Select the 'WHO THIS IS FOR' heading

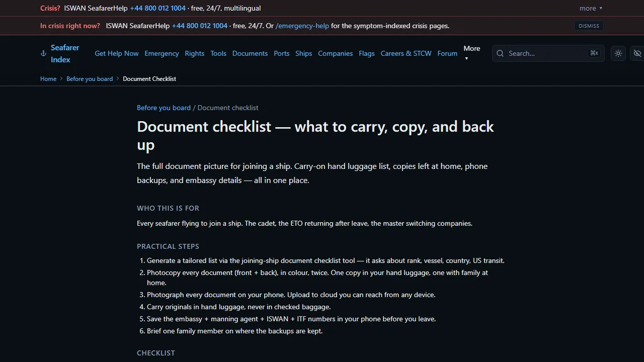tap(168, 208)
